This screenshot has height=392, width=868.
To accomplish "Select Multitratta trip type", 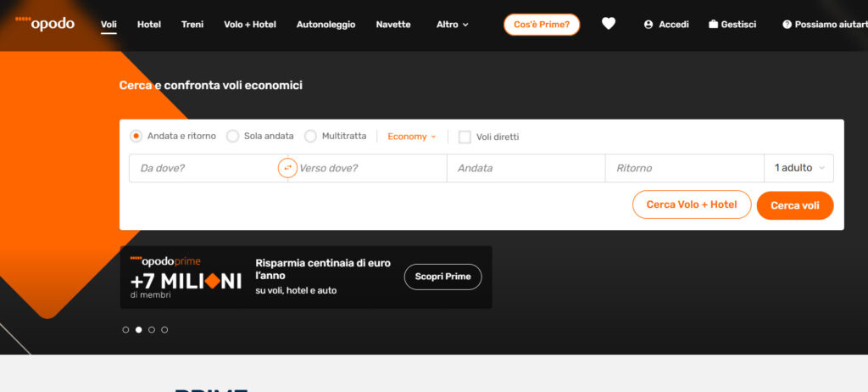I will click(x=310, y=136).
